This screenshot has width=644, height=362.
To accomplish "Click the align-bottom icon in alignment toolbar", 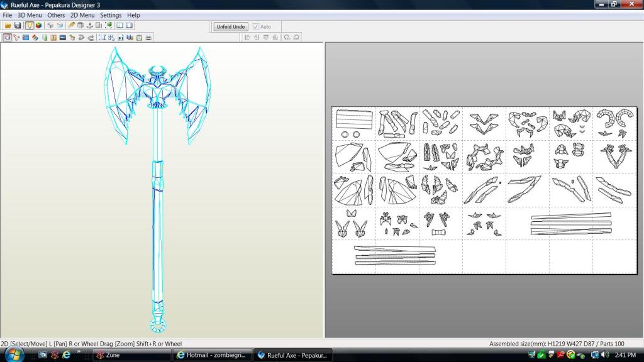I will 275,37.
